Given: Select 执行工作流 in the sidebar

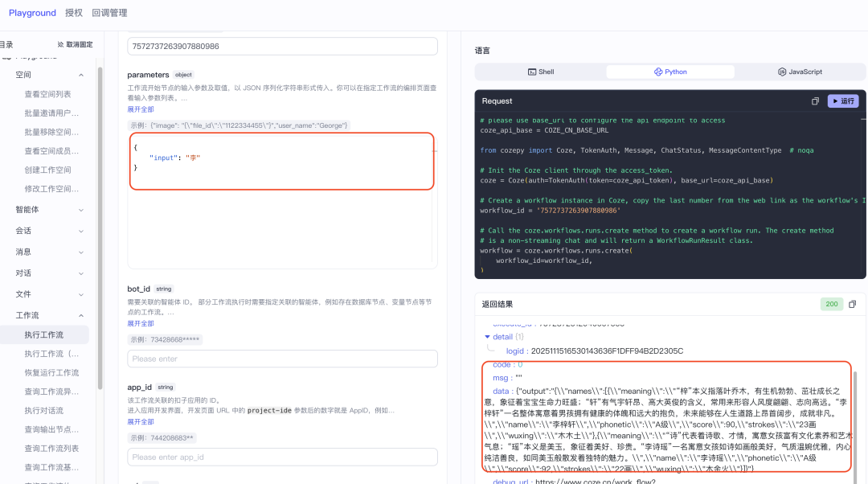Looking at the screenshot, I should (44, 334).
